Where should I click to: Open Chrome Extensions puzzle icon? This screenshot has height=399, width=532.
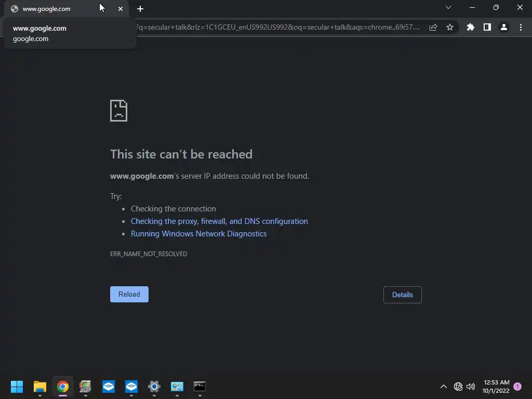471,27
